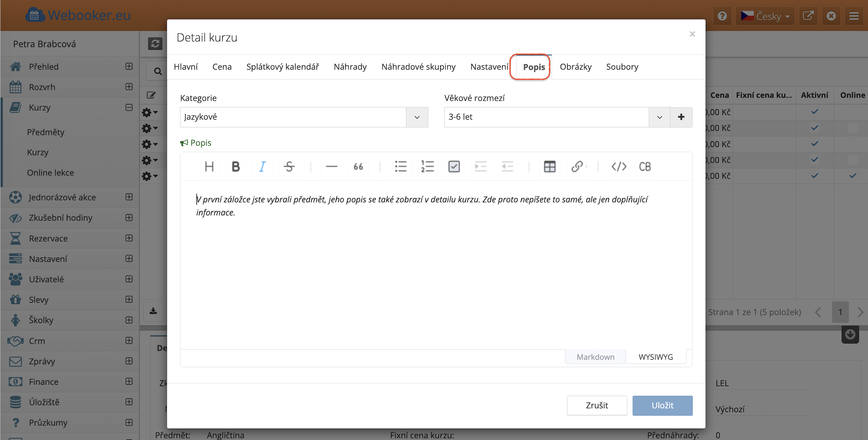Insert a task checkbox list item

coord(454,167)
